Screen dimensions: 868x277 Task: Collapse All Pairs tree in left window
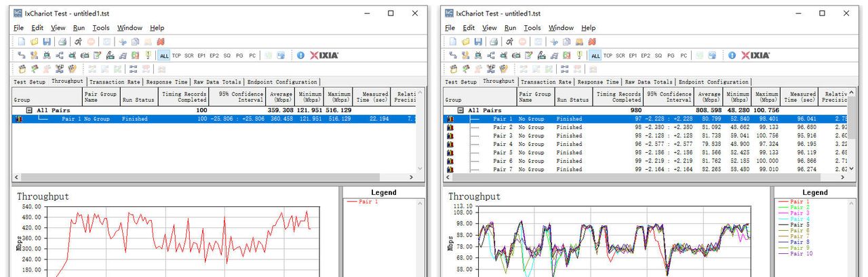pyautogui.click(x=30, y=110)
